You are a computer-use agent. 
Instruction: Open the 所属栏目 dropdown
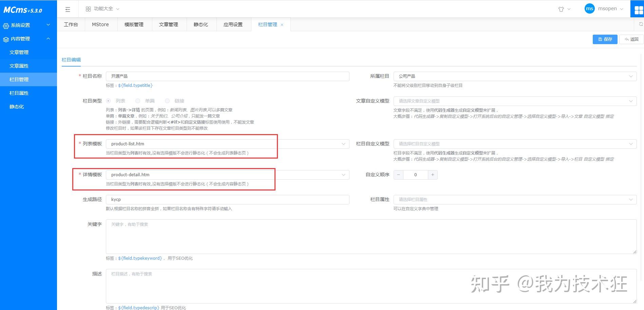[x=515, y=76]
